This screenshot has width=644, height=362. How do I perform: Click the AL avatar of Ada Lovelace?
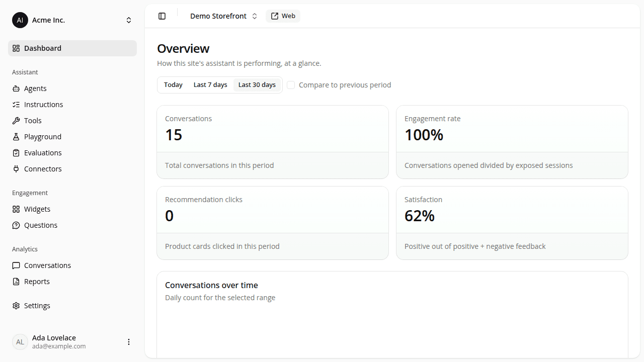point(20,342)
